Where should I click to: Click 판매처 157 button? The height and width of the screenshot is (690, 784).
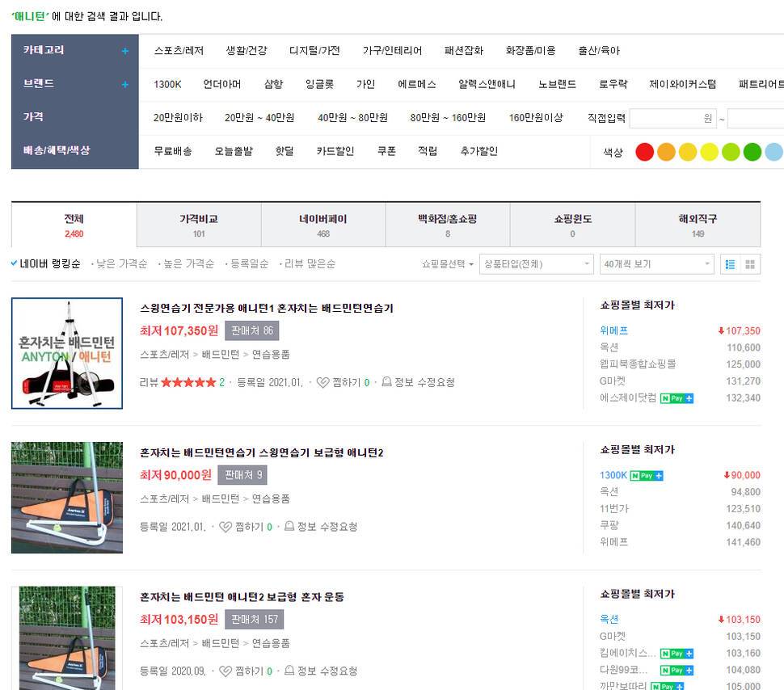[255, 620]
